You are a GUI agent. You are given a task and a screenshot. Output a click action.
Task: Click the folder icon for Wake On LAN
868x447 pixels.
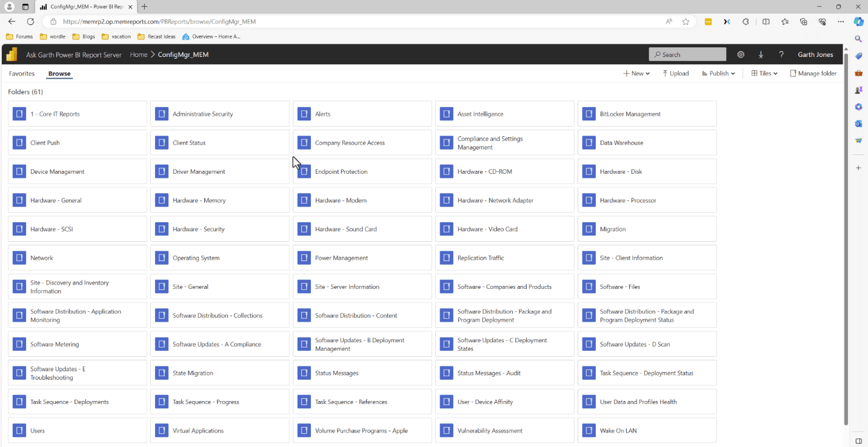click(589, 431)
